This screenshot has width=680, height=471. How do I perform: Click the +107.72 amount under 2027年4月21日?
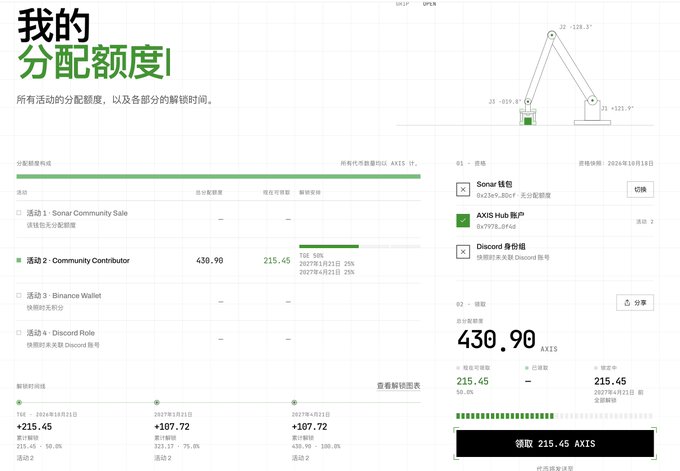(310, 427)
